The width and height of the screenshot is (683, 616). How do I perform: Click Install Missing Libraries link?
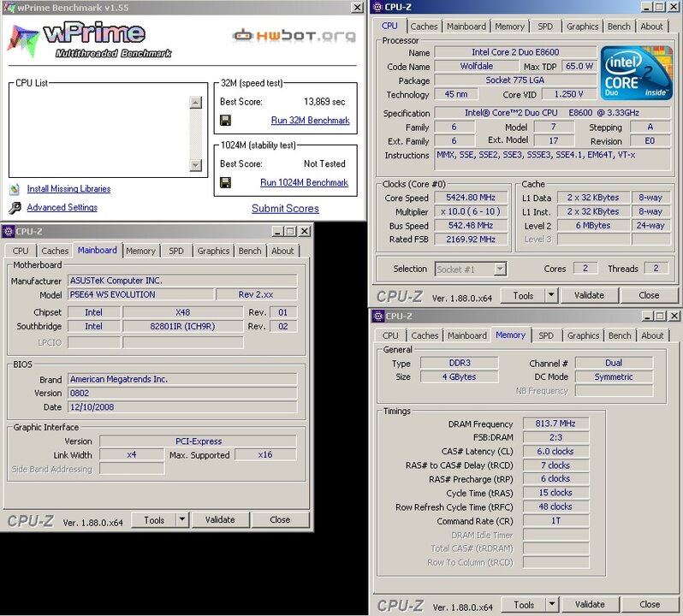(68, 188)
